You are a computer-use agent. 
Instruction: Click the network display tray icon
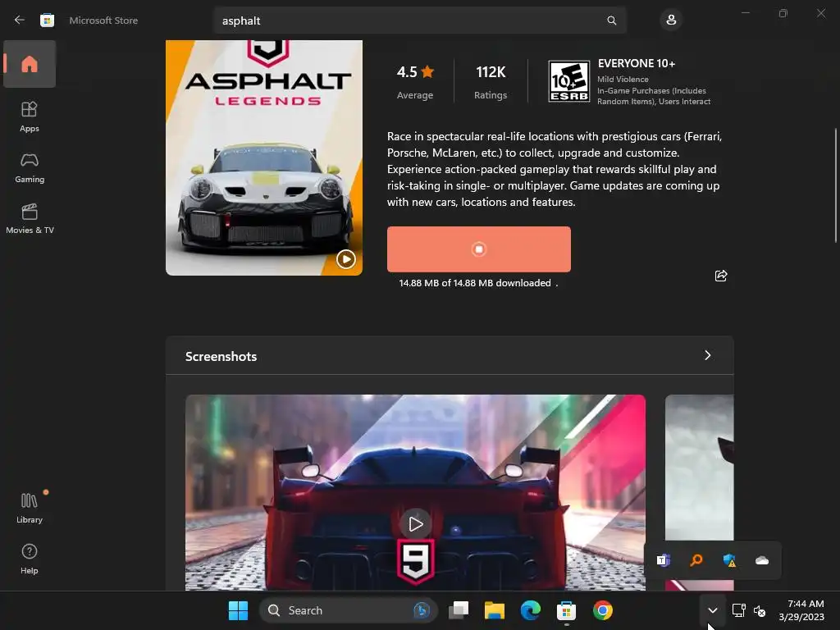point(739,610)
